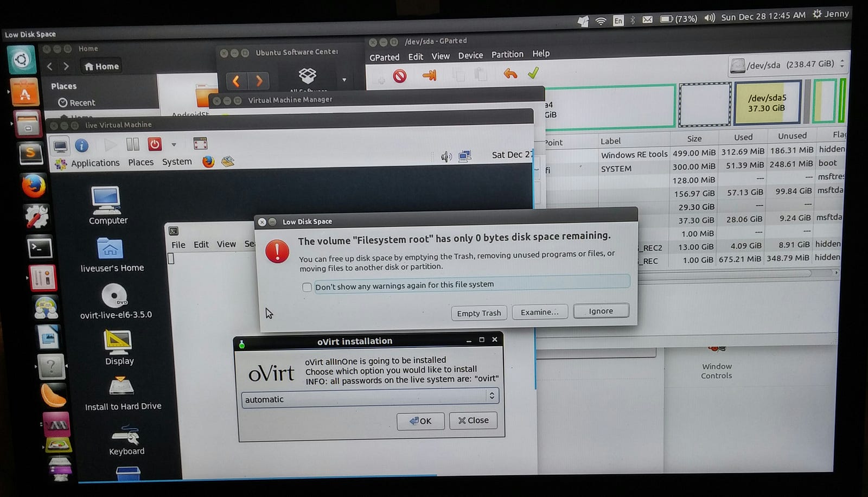Screen dimensions: 868x497
Task: Go forward in the Files Home window
Action: [x=66, y=66]
